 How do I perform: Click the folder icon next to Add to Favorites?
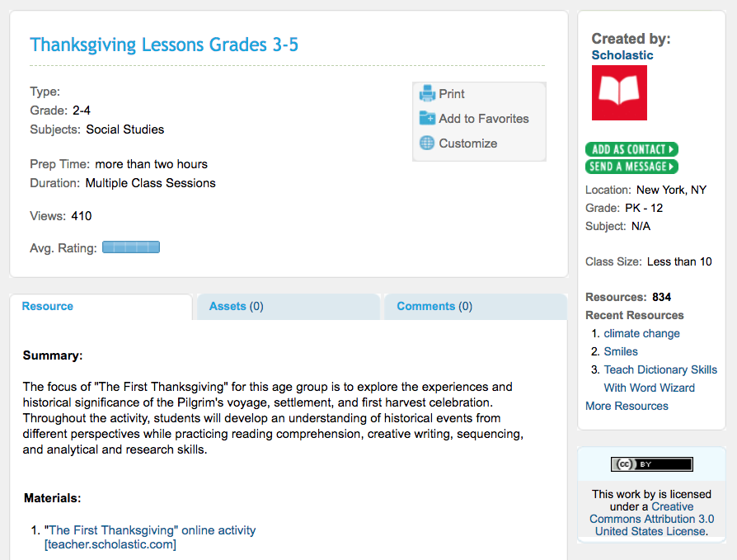pos(427,118)
